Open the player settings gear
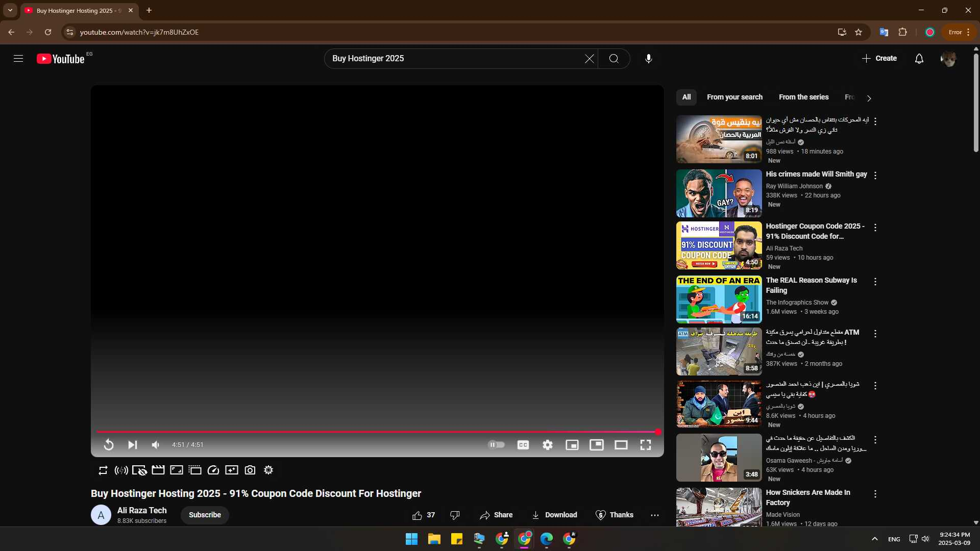The height and width of the screenshot is (551, 980). point(547,445)
